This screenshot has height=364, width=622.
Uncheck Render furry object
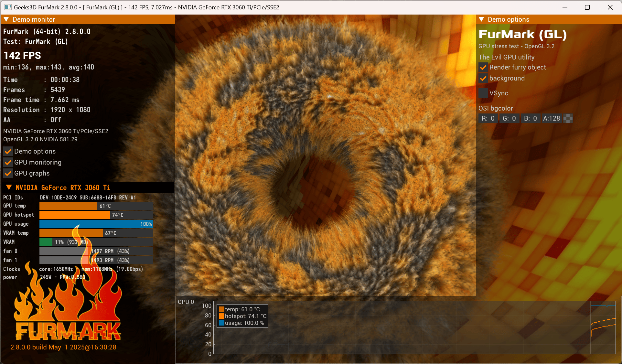point(483,67)
